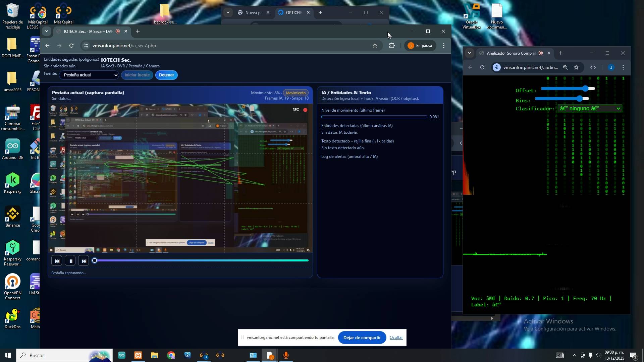644x362 pixels.
Task: Open the main Chrome three-dot menu
Action: point(444,46)
